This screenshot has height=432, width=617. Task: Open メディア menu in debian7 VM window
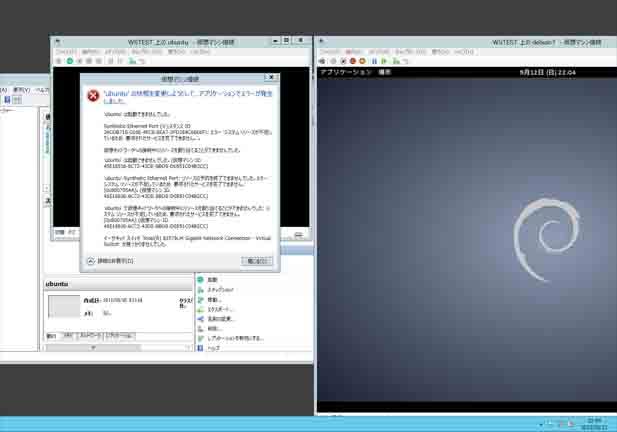click(379, 52)
